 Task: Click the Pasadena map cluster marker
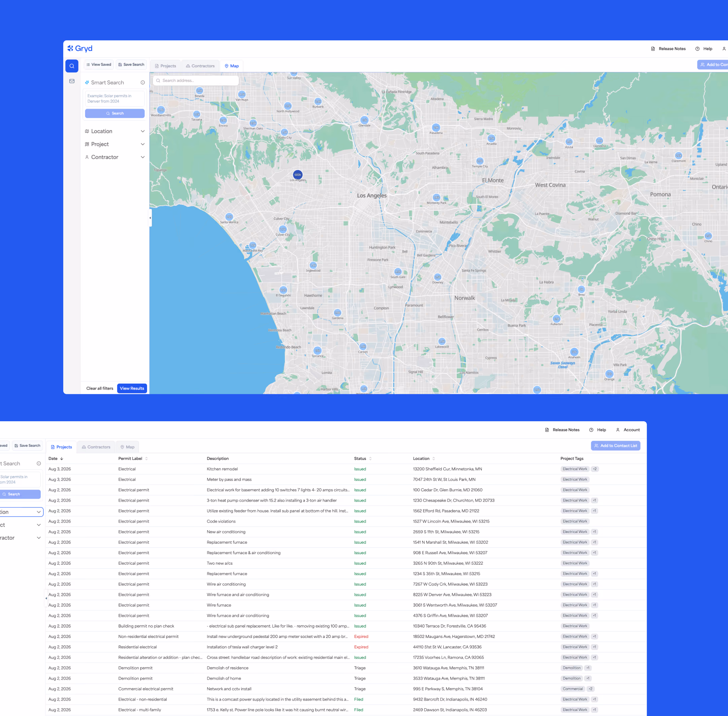coord(436,128)
